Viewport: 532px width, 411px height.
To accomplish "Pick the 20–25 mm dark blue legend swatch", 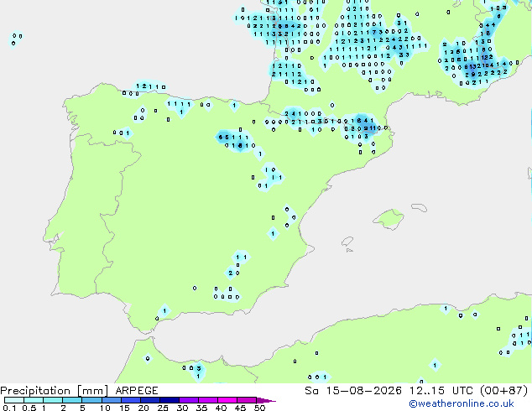I will pos(150,400).
